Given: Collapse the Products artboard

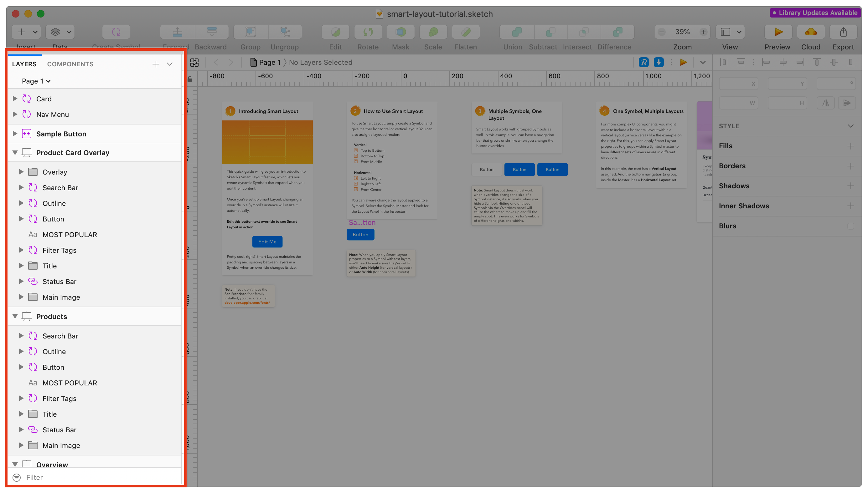Looking at the screenshot, I should [x=15, y=316].
